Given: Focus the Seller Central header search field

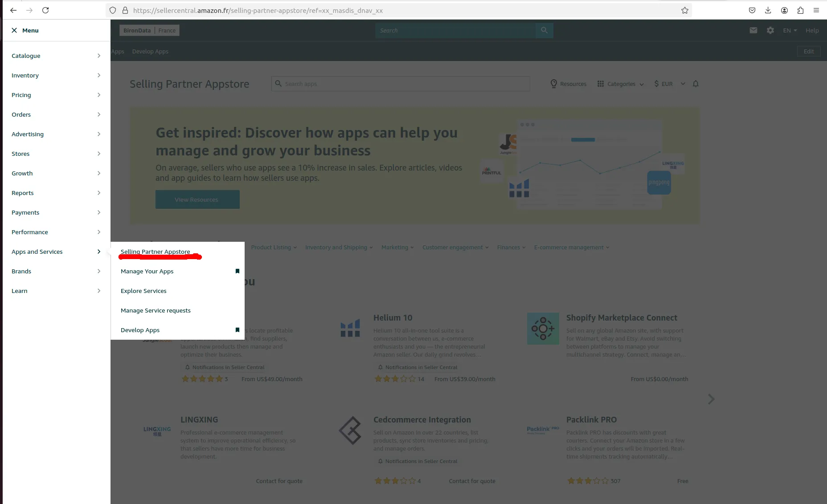Looking at the screenshot, I should [455, 30].
